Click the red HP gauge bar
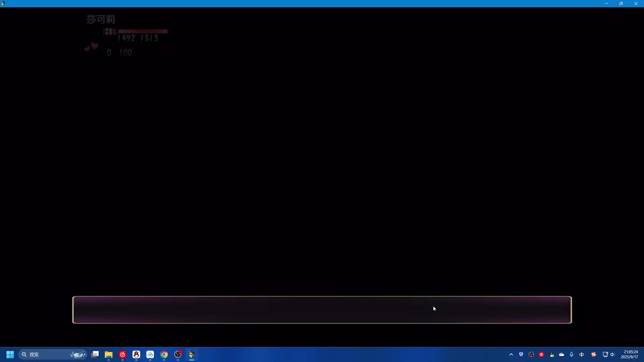644x362 pixels. click(143, 31)
